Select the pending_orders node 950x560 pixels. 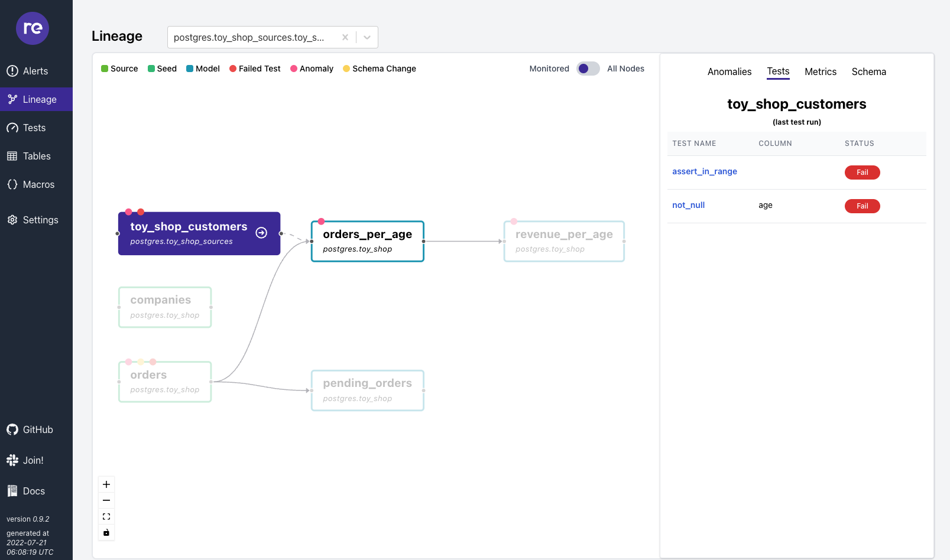[x=368, y=390]
